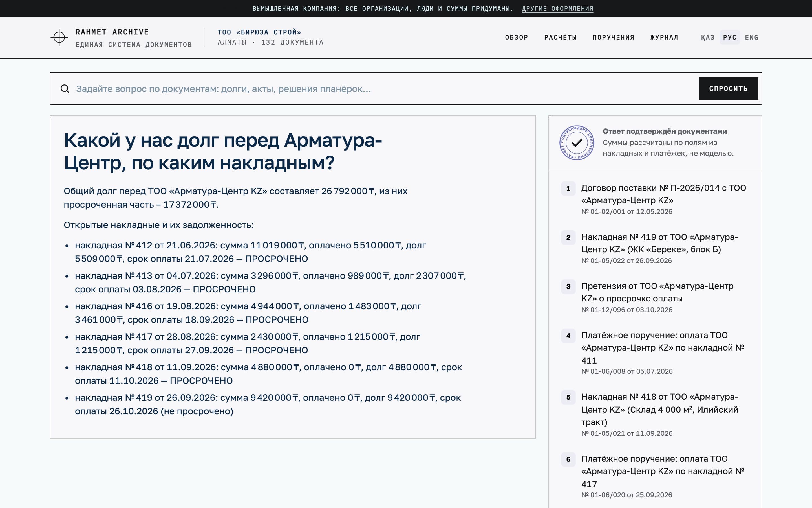Open the Претензия о просрочке оплаты source
812x508 pixels.
click(x=657, y=292)
